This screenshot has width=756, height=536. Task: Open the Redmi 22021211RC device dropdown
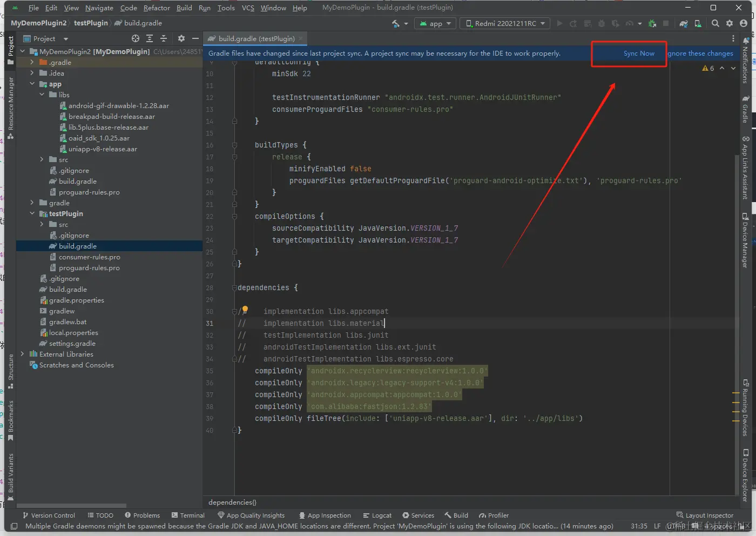[505, 23]
